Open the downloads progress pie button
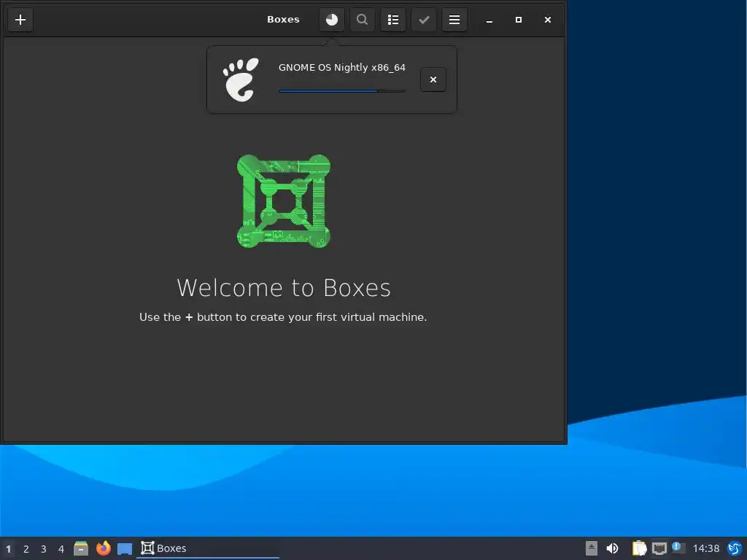 click(332, 20)
